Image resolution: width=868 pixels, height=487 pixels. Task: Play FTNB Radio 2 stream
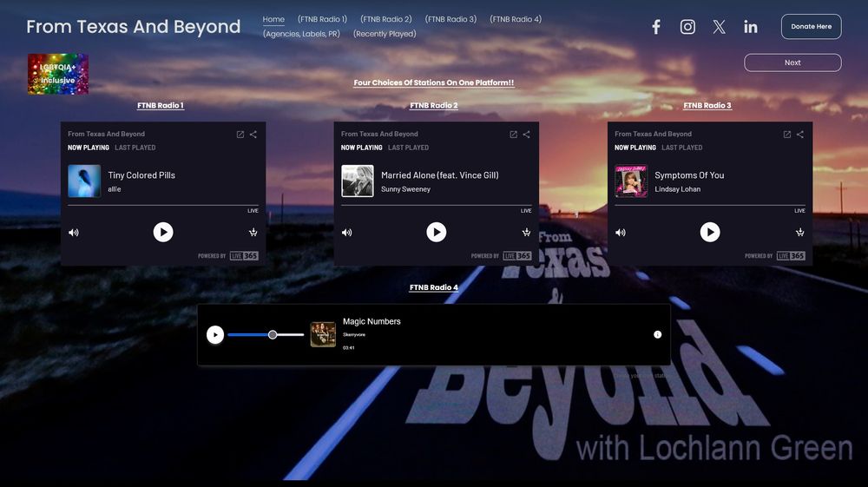tap(437, 232)
